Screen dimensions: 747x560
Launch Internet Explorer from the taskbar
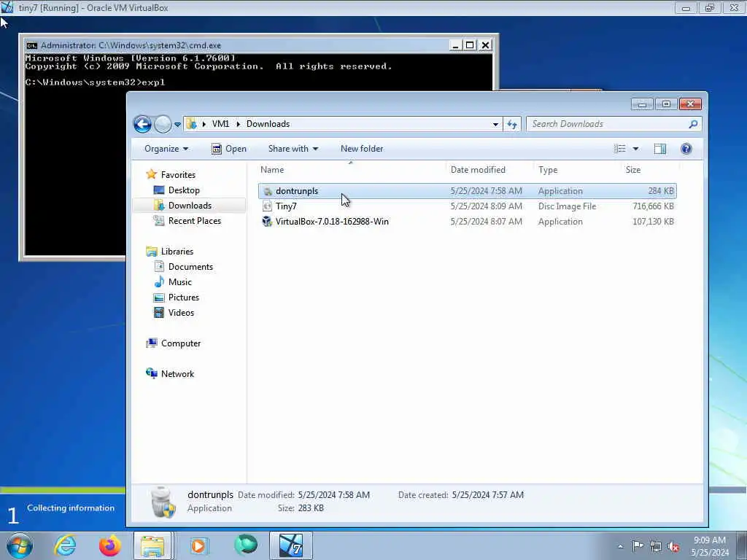coord(65,545)
